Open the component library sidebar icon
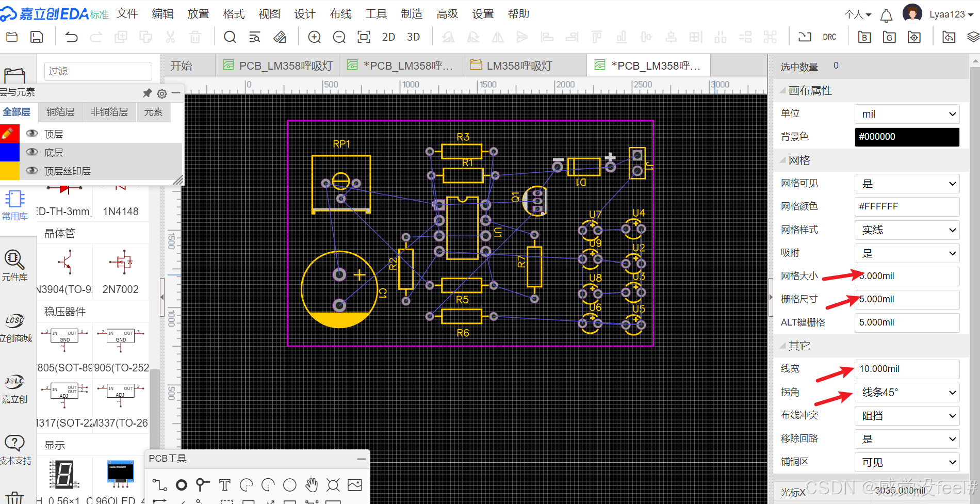 pyautogui.click(x=14, y=265)
